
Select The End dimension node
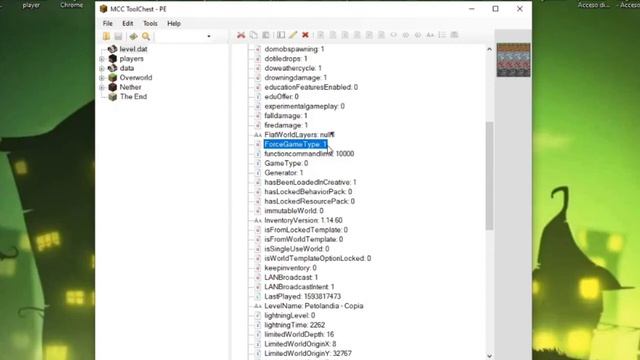(x=133, y=97)
